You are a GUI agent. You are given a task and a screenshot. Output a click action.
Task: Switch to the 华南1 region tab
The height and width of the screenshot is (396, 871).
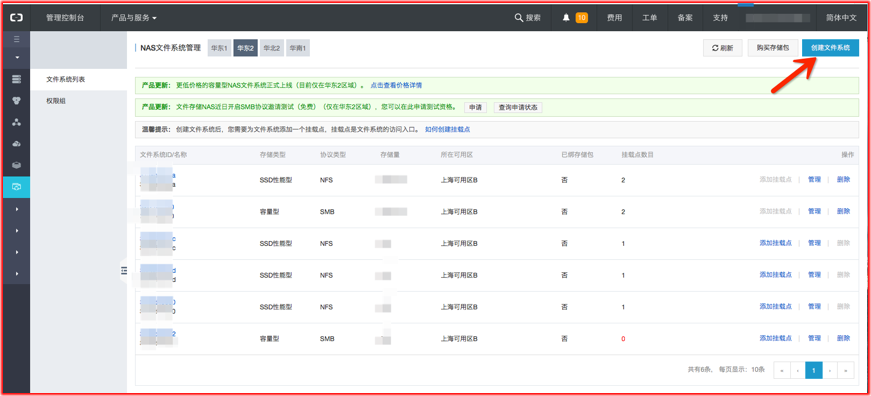(x=298, y=48)
